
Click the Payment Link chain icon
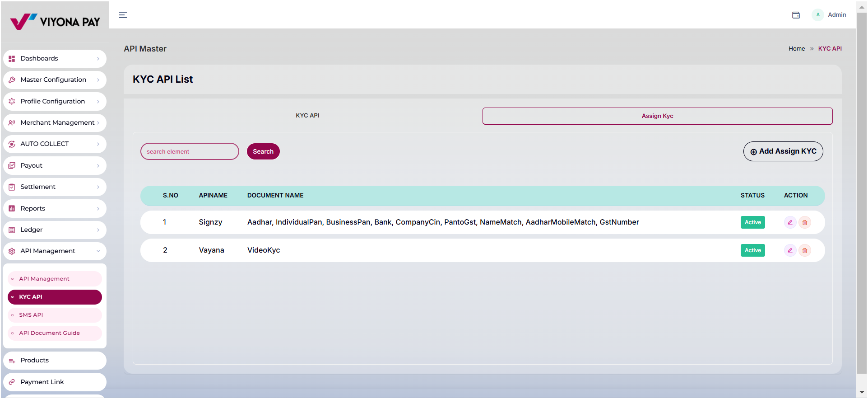pos(12,382)
